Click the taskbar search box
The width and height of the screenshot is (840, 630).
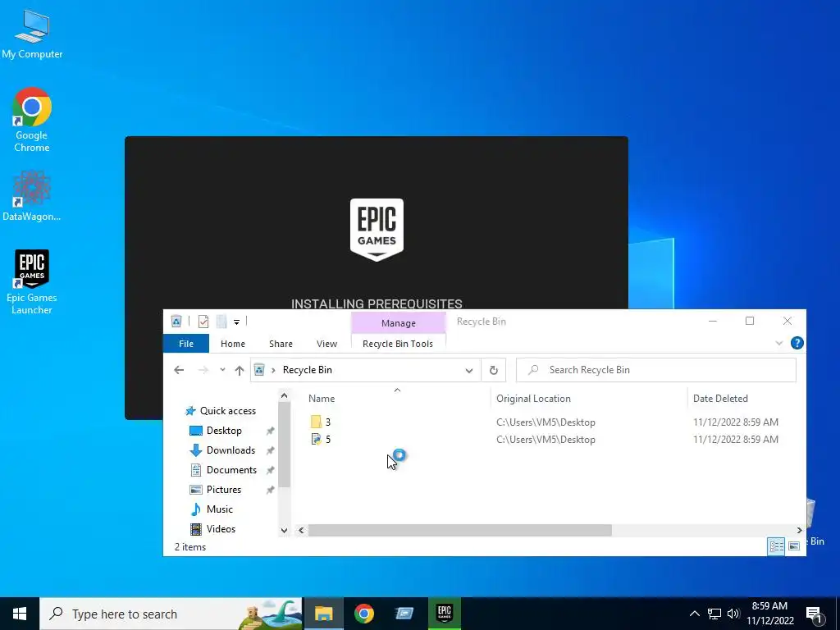point(171,614)
